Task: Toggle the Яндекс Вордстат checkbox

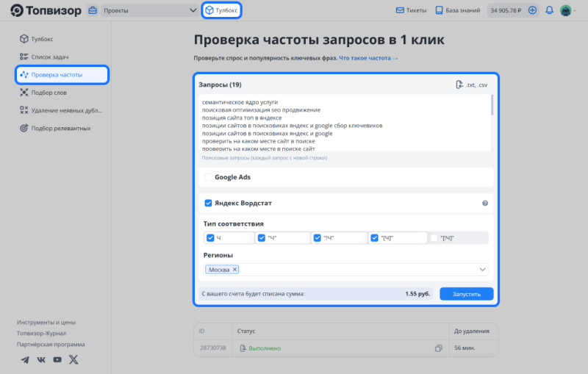Action: (x=208, y=203)
